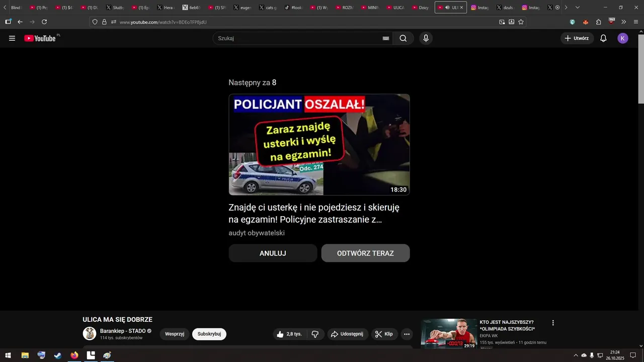Open Steam from the taskbar
The image size is (644, 362).
[58, 355]
